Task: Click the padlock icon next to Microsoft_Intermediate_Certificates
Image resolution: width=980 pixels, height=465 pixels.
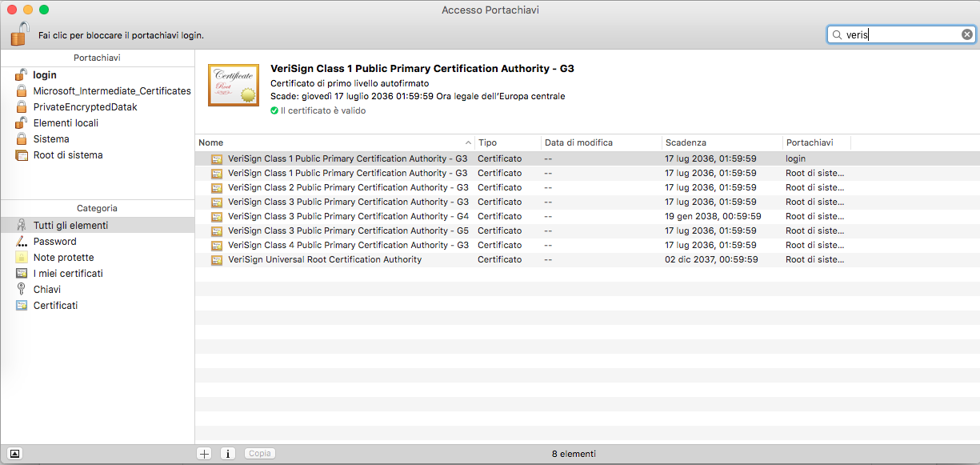Action: point(22,90)
